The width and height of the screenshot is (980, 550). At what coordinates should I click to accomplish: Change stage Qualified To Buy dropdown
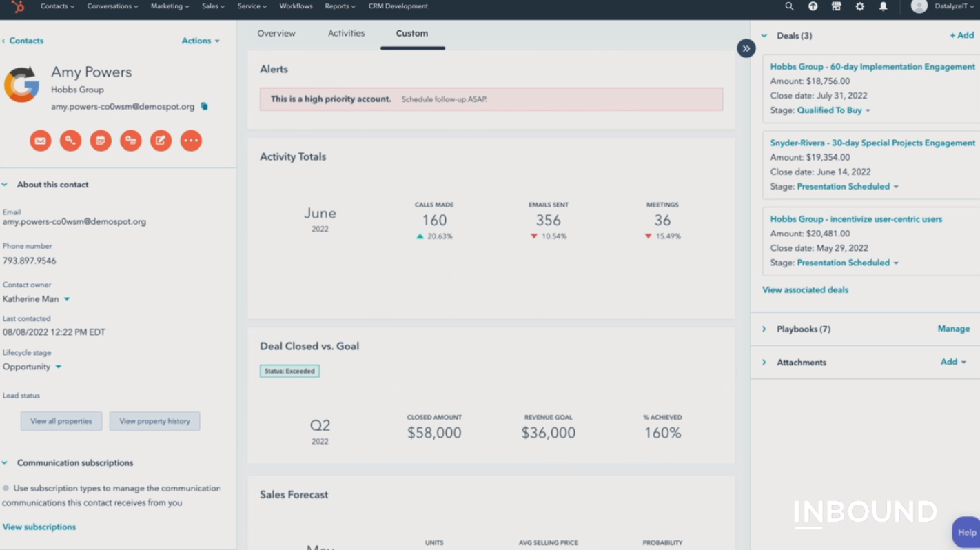834,110
